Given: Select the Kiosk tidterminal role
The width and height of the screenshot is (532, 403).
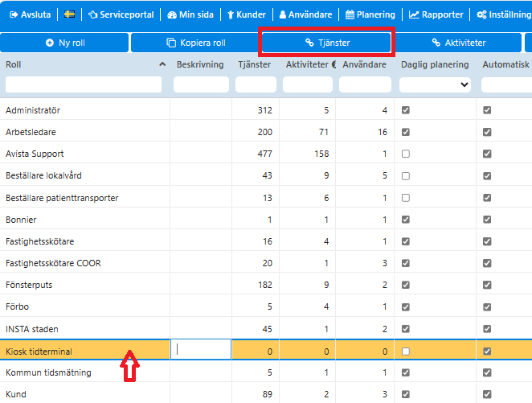Looking at the screenshot, I should [39, 352].
